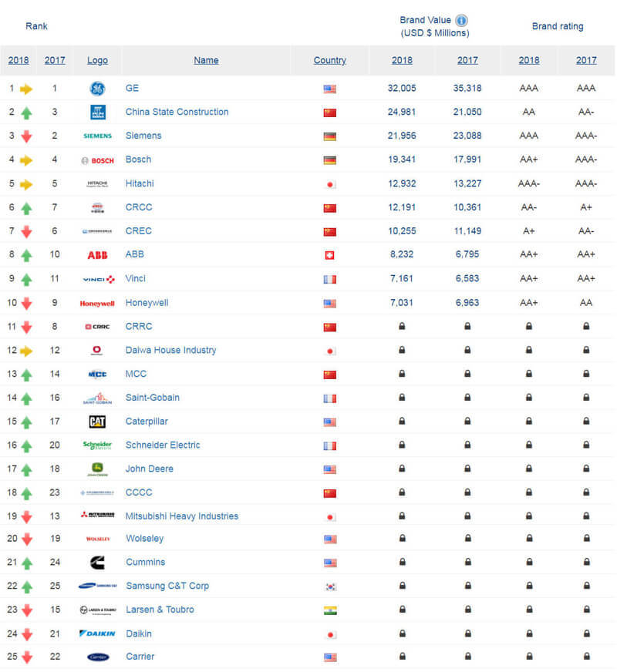Image resolution: width=617 pixels, height=672 pixels.
Task: Click the GE logo
Action: pos(97,89)
